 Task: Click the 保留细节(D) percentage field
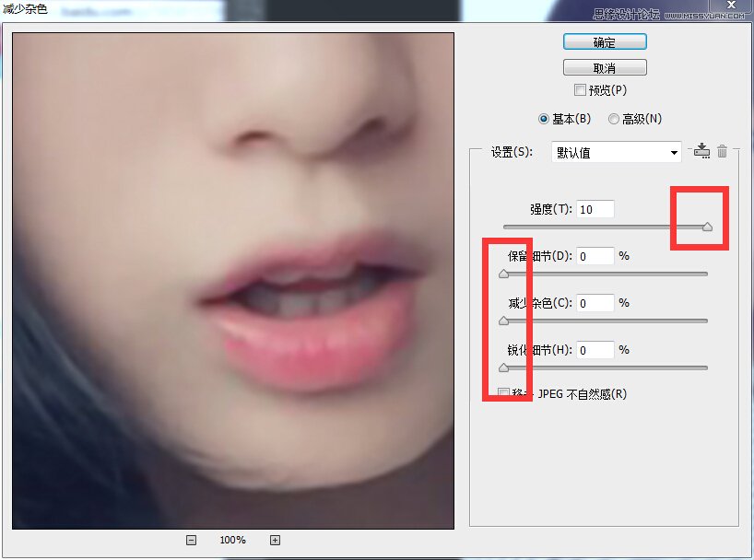[595, 256]
